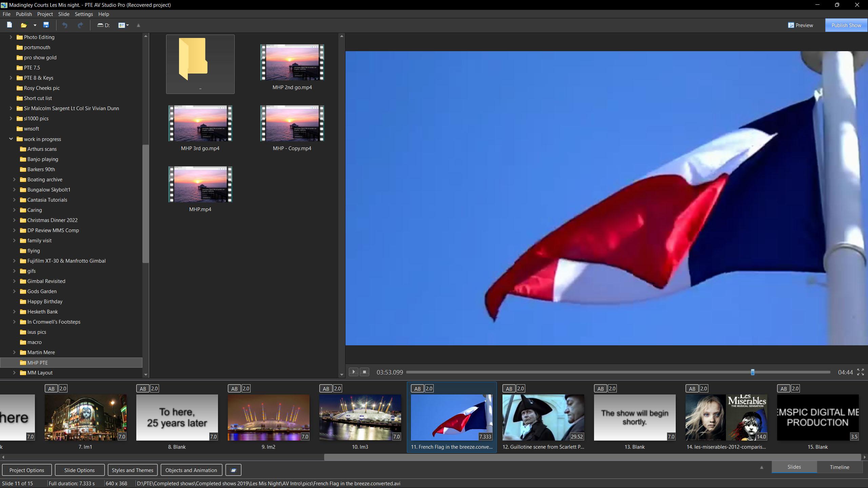Open Styles and Themes
This screenshot has height=488, width=868.
[133, 470]
